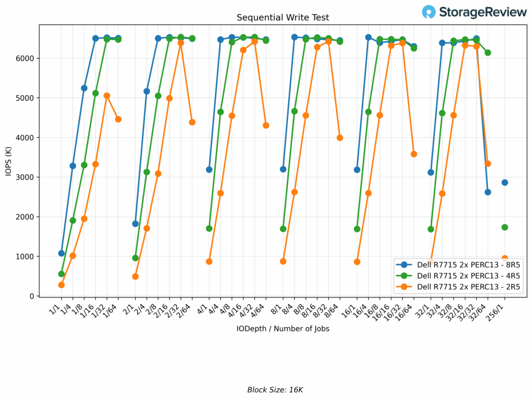Click the blue data point at 4/1
This screenshot has height=399, width=532.
coord(209,169)
